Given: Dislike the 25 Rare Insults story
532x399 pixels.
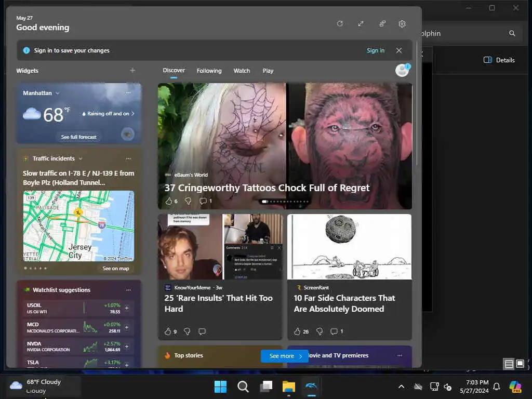Looking at the screenshot, I should coord(187,331).
